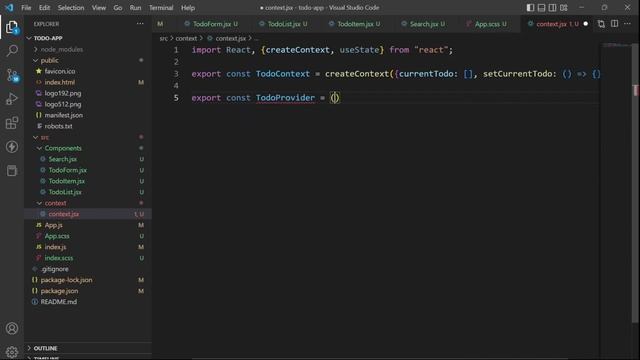
Task: Open the Extensions view
Action: tap(12, 123)
